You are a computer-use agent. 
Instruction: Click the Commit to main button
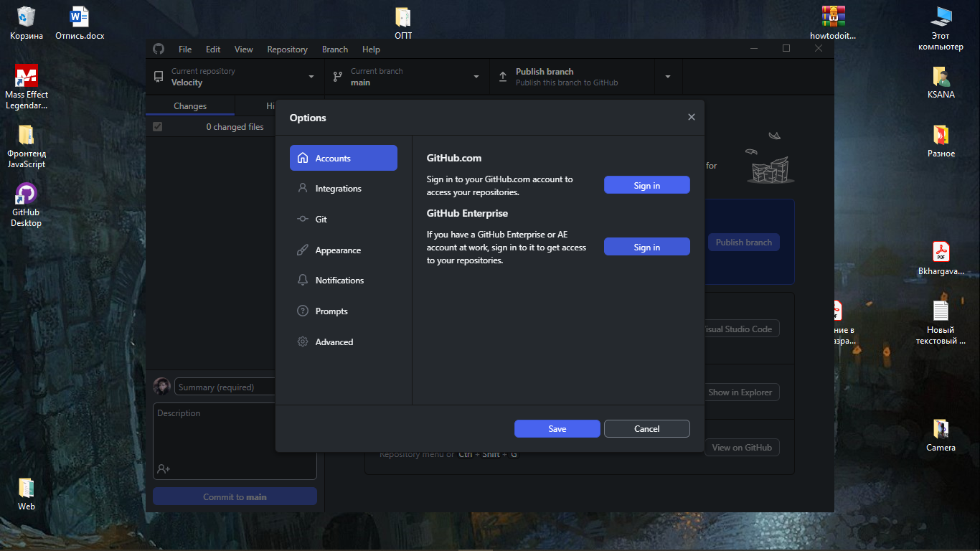[x=235, y=496]
